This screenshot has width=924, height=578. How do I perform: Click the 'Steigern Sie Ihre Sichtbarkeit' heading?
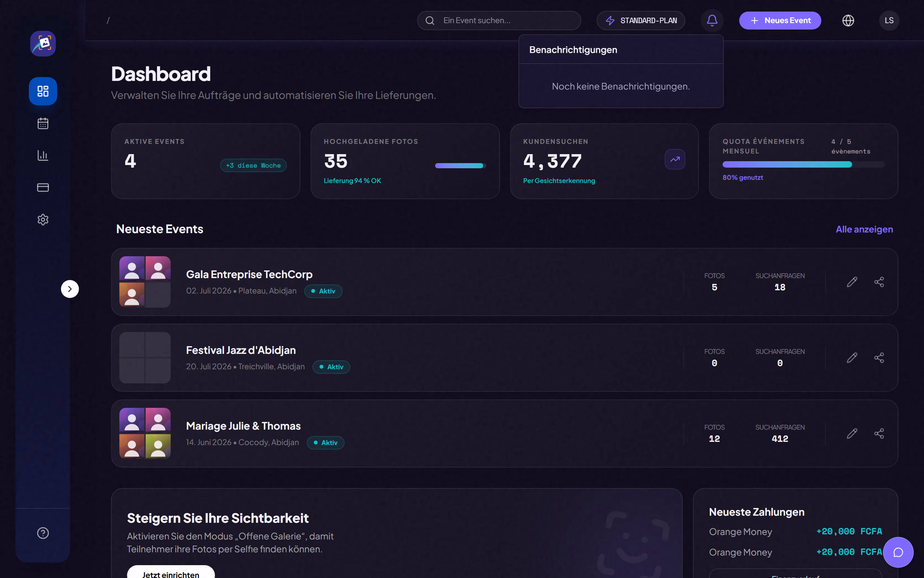click(218, 518)
